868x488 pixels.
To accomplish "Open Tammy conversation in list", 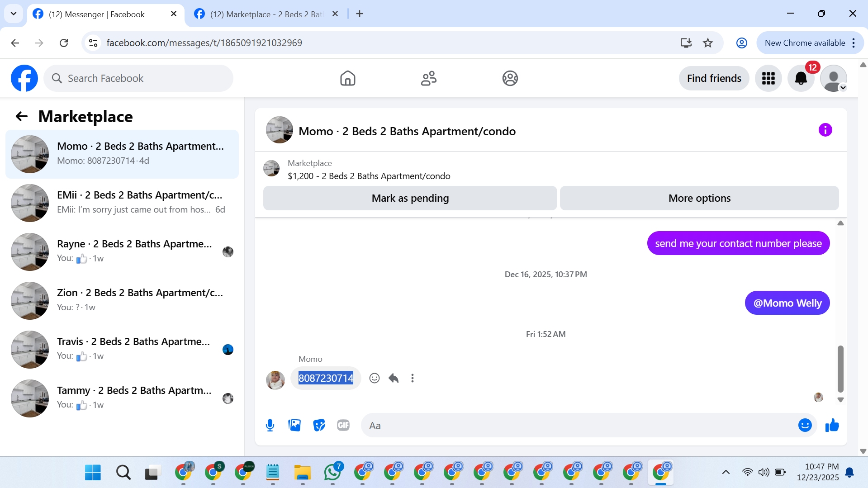I will [x=122, y=398].
